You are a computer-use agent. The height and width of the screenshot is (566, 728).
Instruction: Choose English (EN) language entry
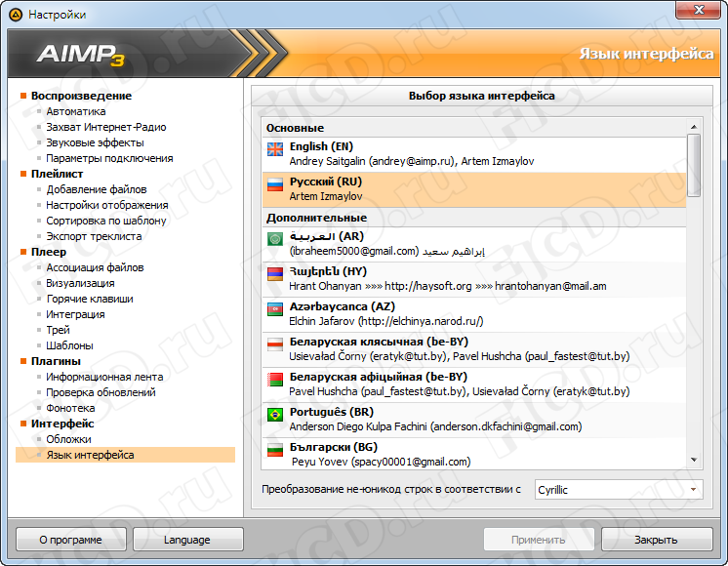pos(474,154)
